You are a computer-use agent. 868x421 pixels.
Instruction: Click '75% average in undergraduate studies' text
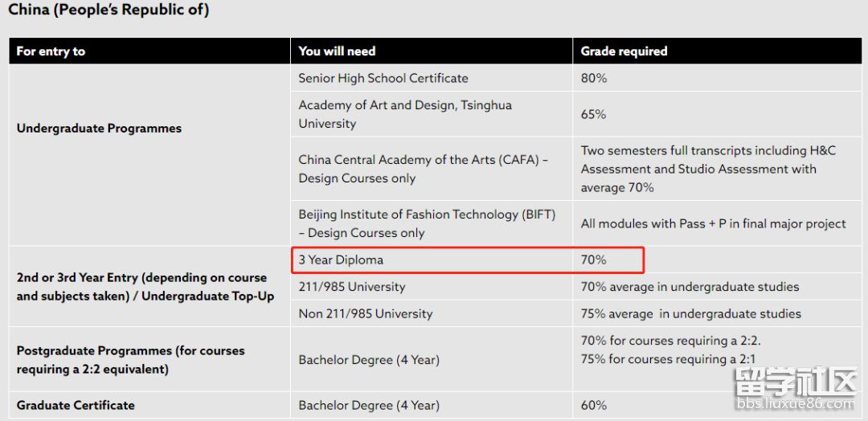(690, 314)
